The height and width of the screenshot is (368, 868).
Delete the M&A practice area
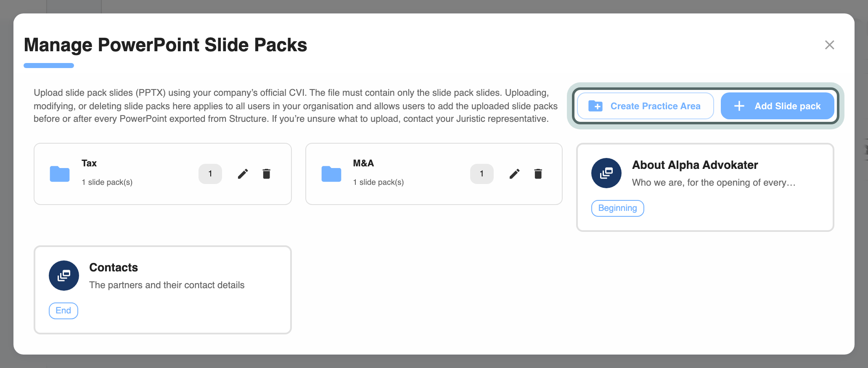pos(538,174)
